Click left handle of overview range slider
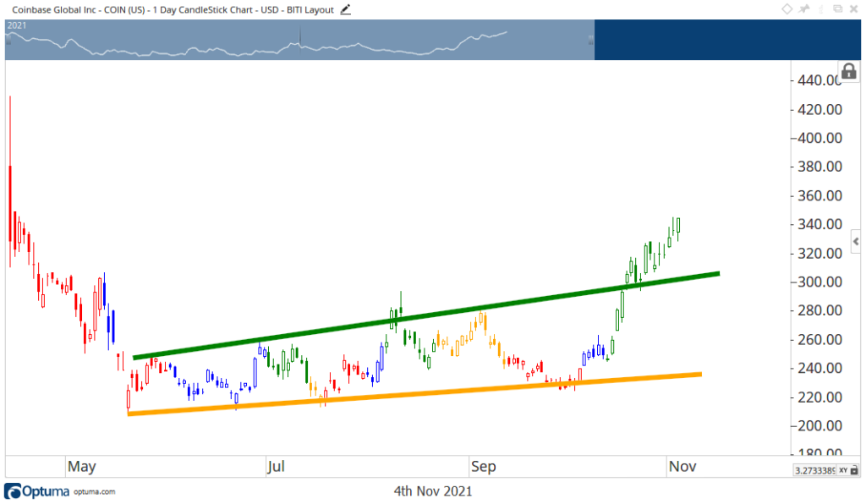 tap(8, 40)
